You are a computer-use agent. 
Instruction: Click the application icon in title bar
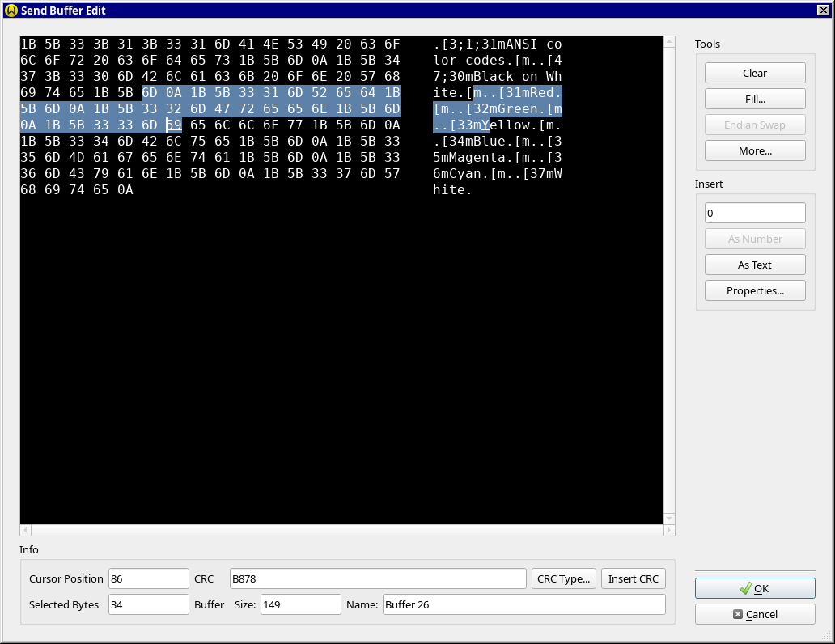click(x=11, y=11)
